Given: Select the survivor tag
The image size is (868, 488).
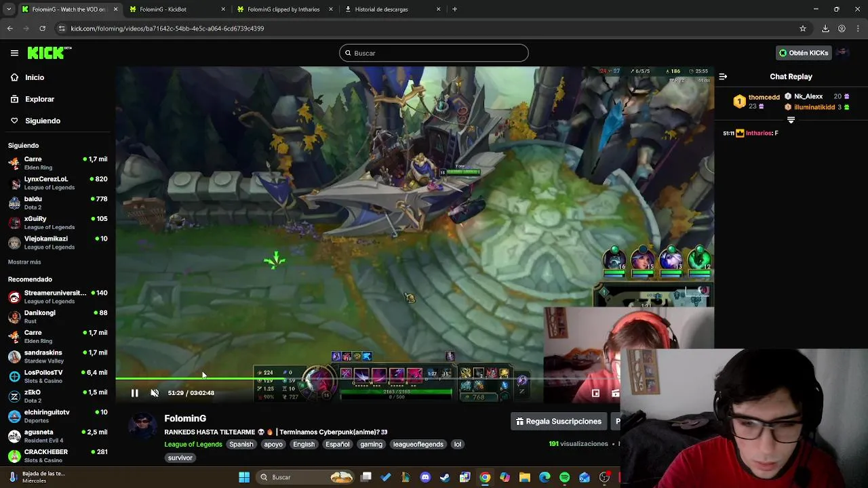Looking at the screenshot, I should tap(180, 458).
